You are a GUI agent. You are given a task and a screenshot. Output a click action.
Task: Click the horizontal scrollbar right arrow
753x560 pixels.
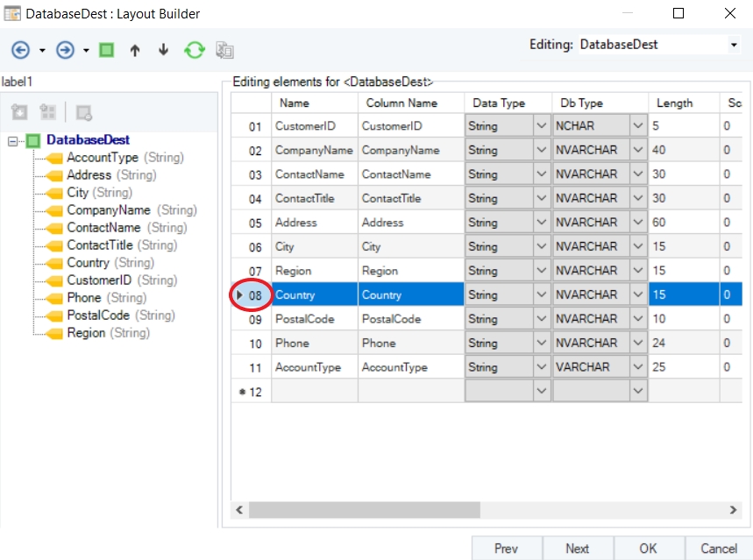coord(734,509)
